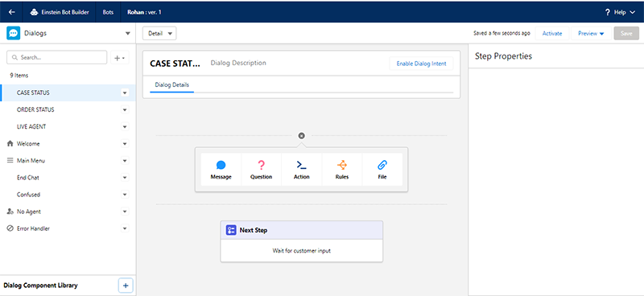
Task: Select the Error Handler dialog
Action: click(x=68, y=228)
